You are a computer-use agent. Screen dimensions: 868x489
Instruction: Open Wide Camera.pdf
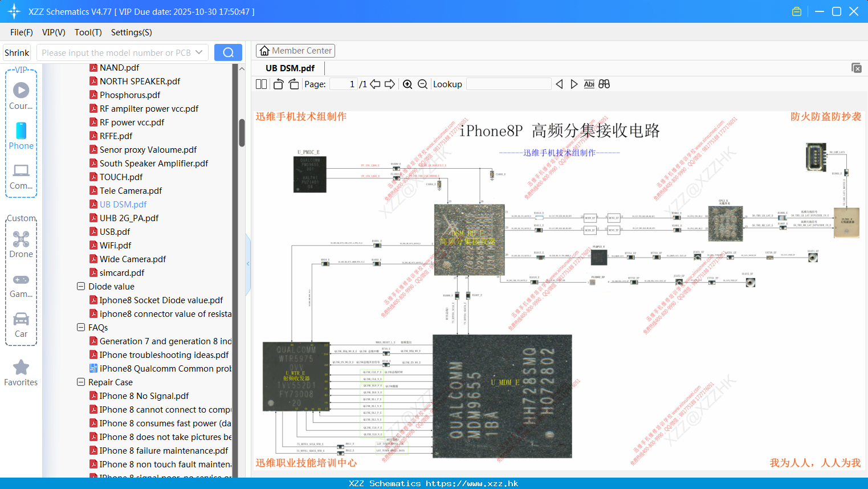pos(133,259)
